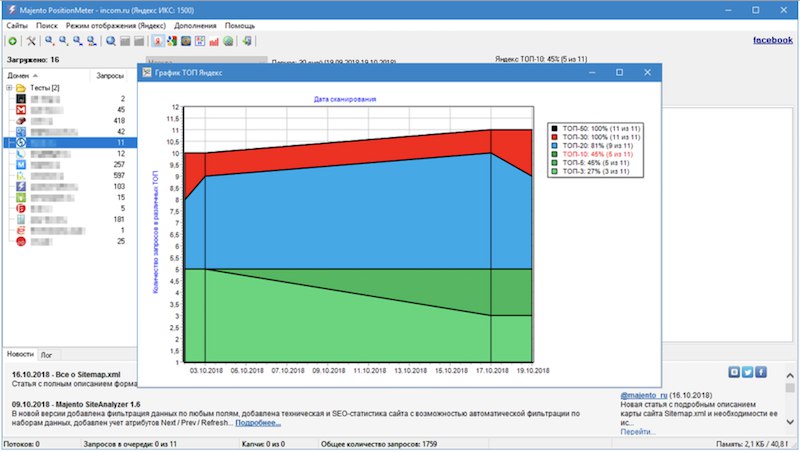Click the Загружено: 16 label
The width and height of the screenshot is (800, 452).
point(33,60)
